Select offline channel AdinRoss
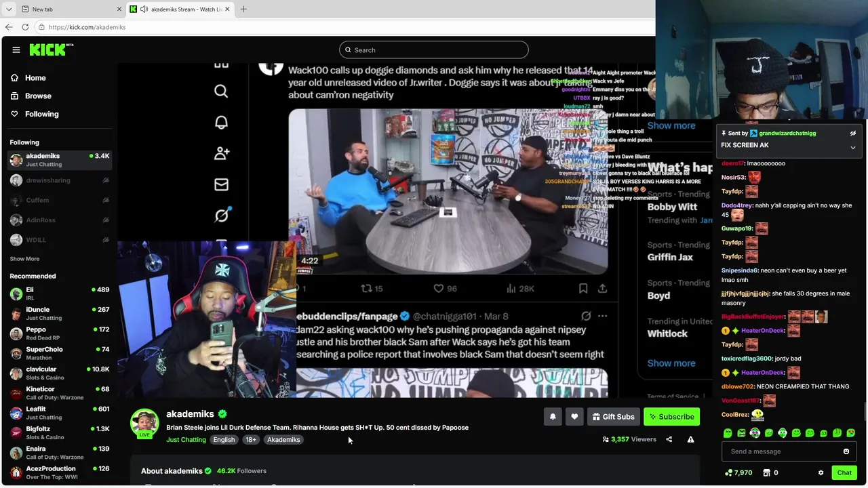The width and height of the screenshot is (868, 488). (60, 220)
